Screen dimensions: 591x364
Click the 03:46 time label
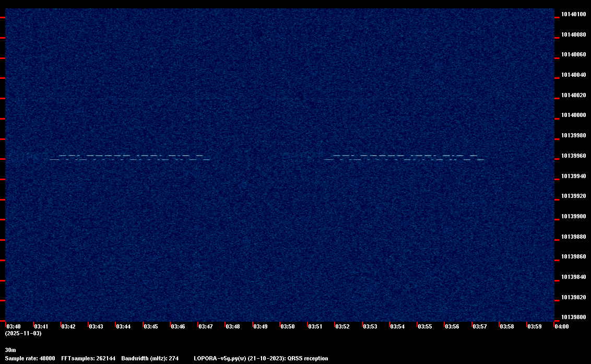pos(178,326)
